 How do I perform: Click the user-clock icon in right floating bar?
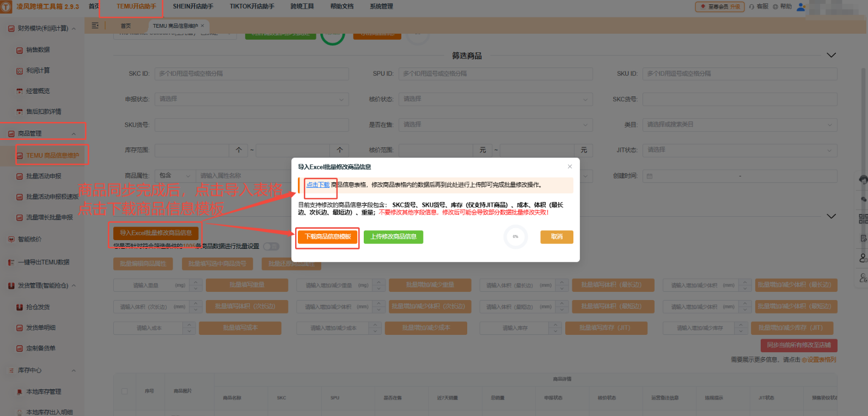[x=863, y=278]
